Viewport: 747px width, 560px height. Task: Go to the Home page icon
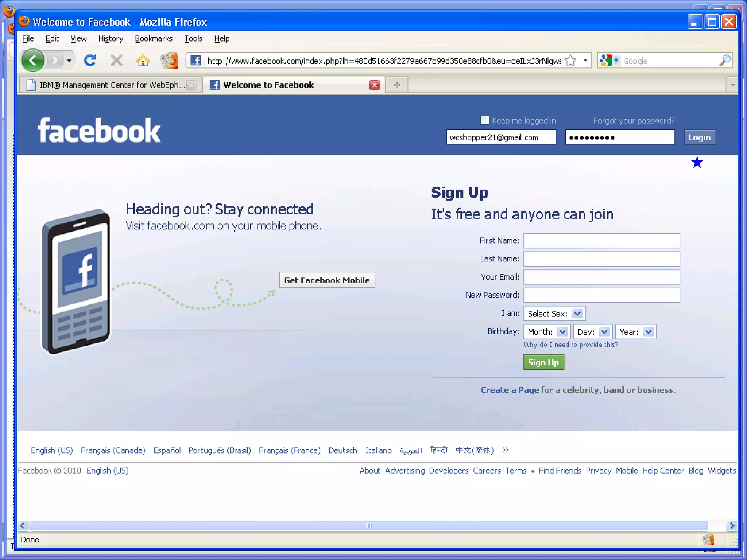(143, 61)
